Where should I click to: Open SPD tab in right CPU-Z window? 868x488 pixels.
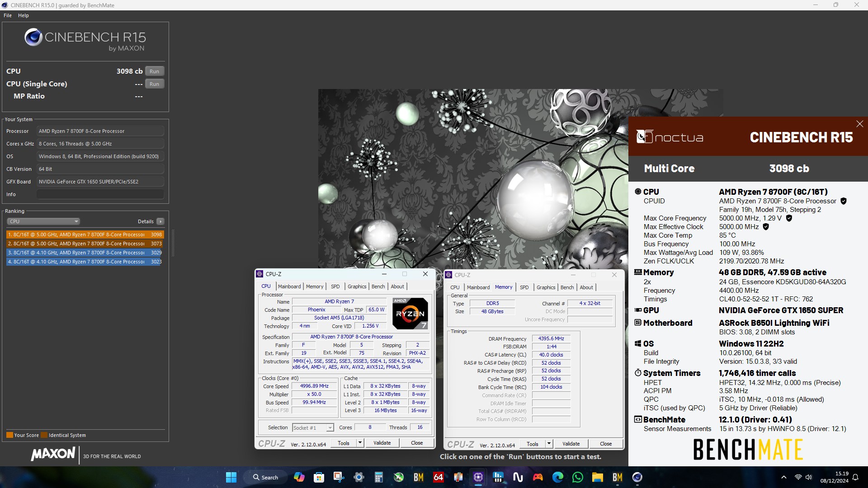click(x=524, y=287)
